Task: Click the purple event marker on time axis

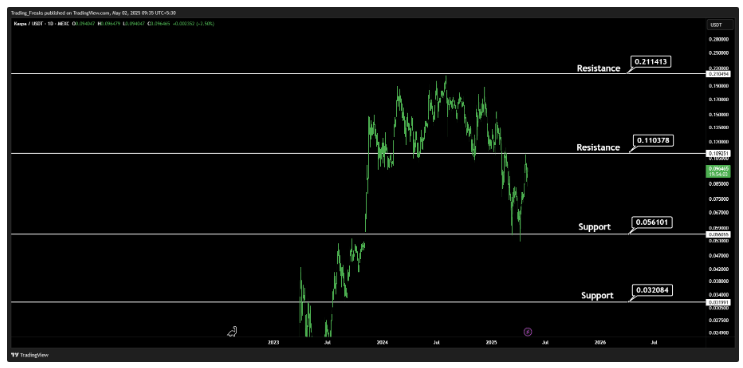Action: pyautogui.click(x=528, y=332)
